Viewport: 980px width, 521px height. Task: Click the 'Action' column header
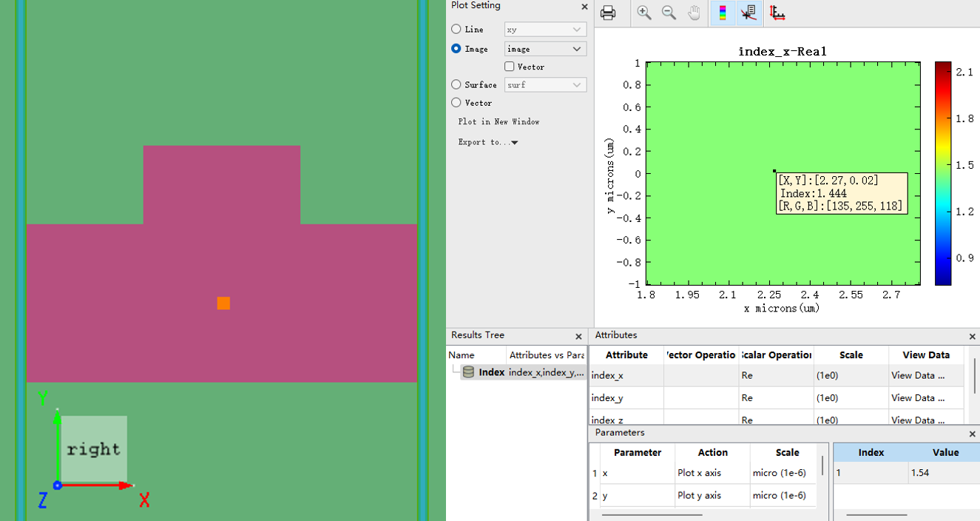click(x=712, y=452)
